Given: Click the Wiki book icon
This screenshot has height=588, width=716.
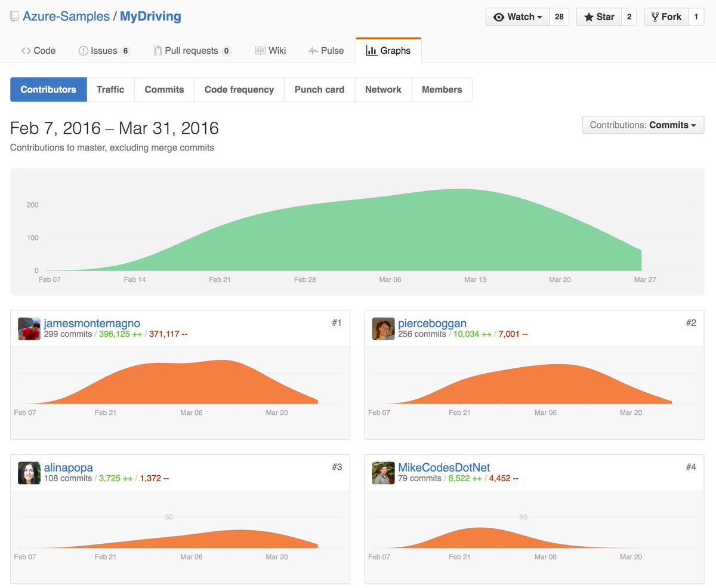Looking at the screenshot, I should [x=260, y=51].
